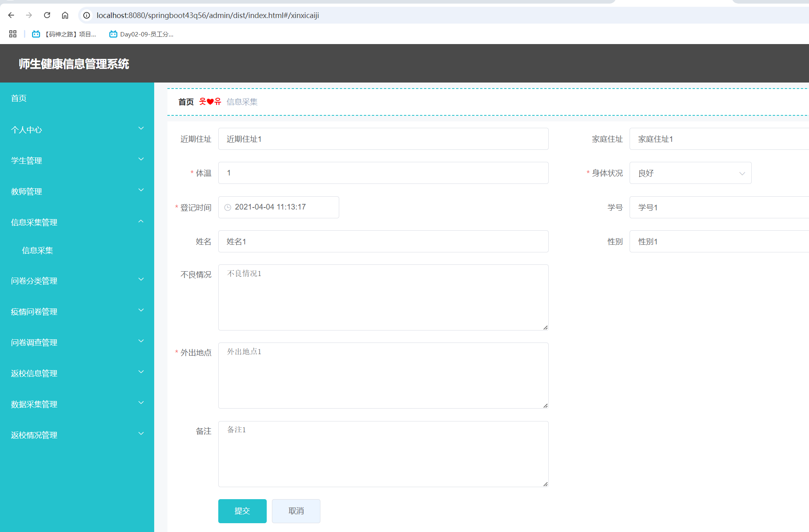Click the 取消 button
Screen dimensions: 809x532
[296, 511]
